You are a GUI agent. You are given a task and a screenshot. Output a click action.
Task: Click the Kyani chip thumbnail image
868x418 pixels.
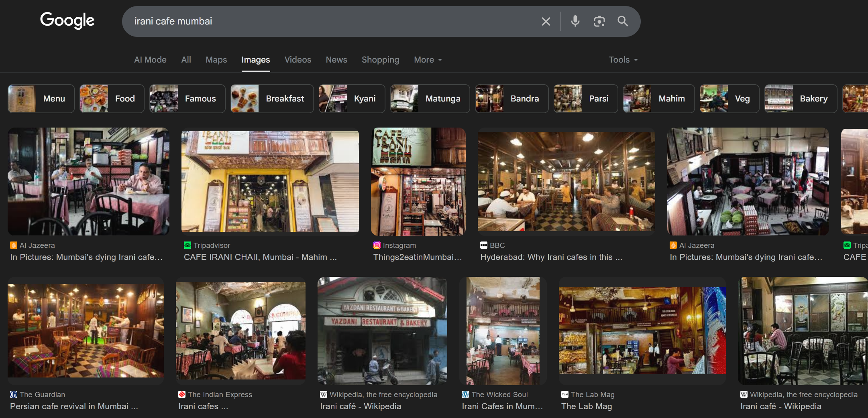pos(333,99)
